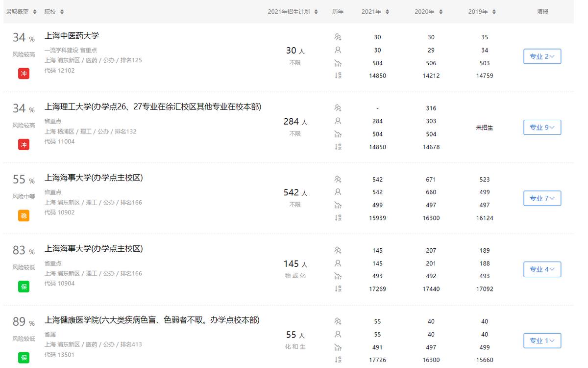The height and width of the screenshot is (368, 588).
Task: Click 上海 杨浦区 / 理工 / 公办 / 排名132 line
Action: [x=91, y=131]
